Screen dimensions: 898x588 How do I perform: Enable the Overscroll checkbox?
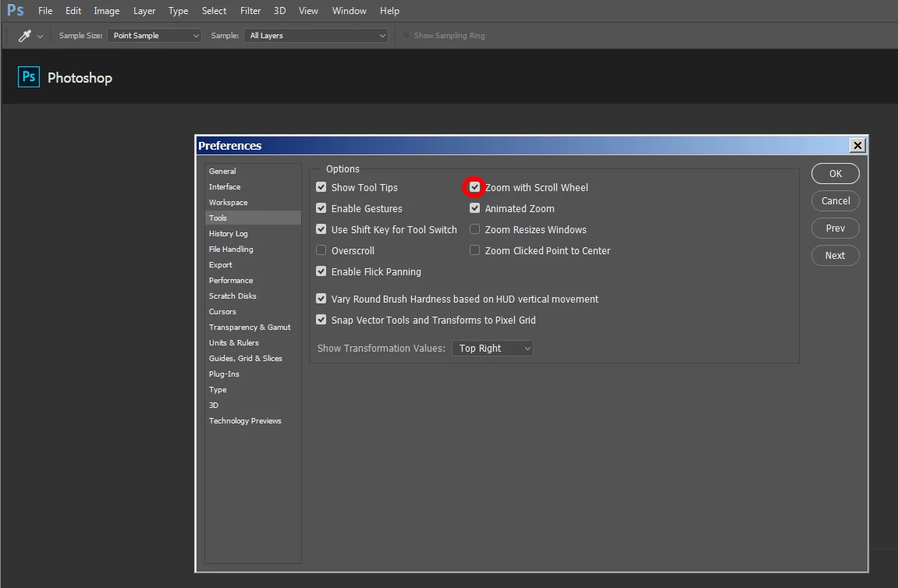click(x=321, y=250)
